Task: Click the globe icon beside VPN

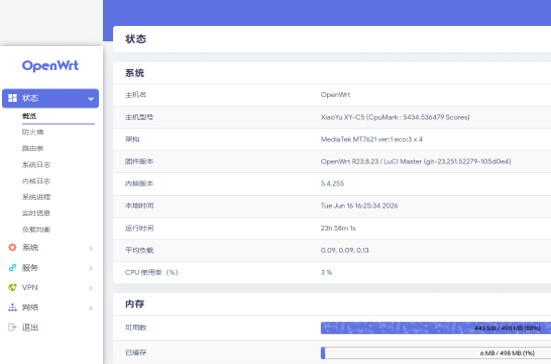Action: click(12, 287)
